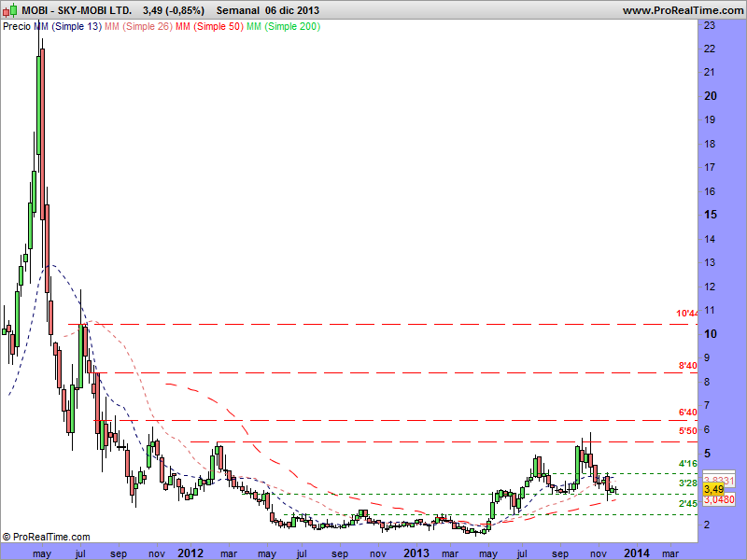Click the 15 price axis label
The width and height of the screenshot is (747, 560).
pos(711,215)
